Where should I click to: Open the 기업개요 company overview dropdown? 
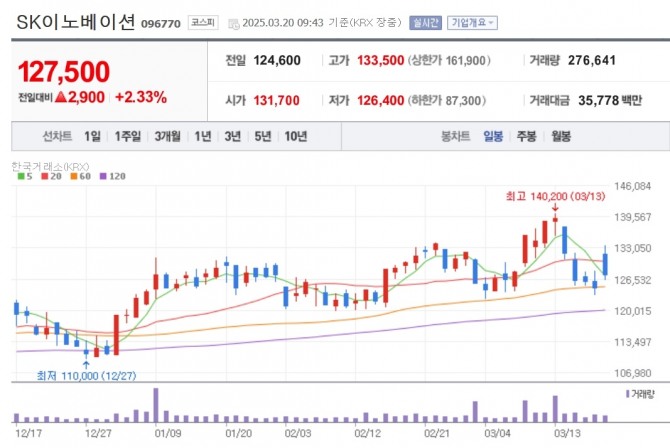click(x=472, y=23)
